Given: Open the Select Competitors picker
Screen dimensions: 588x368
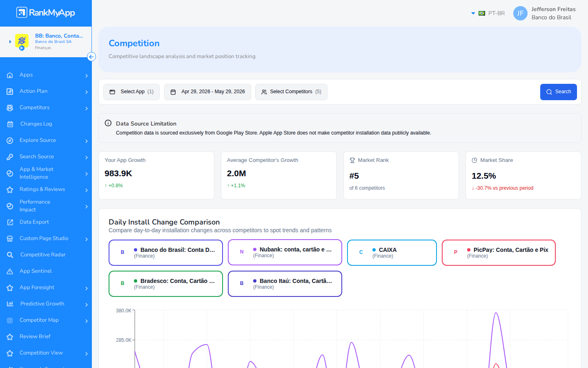Looking at the screenshot, I should click(x=291, y=92).
